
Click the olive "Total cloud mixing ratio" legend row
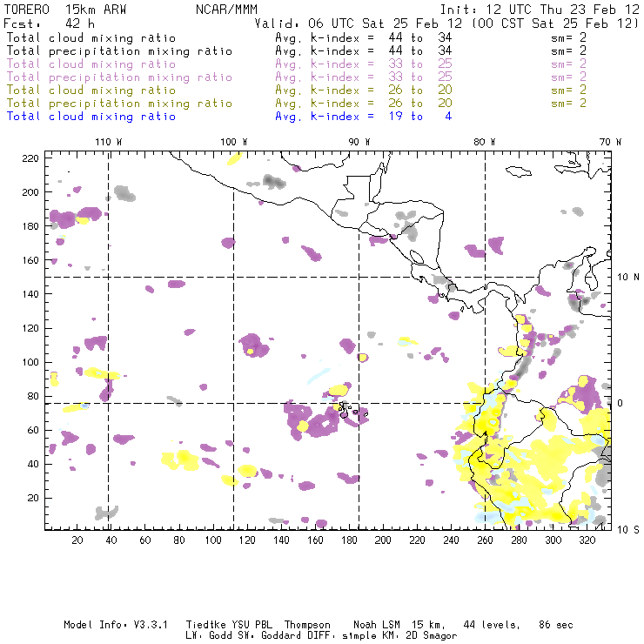296,90
